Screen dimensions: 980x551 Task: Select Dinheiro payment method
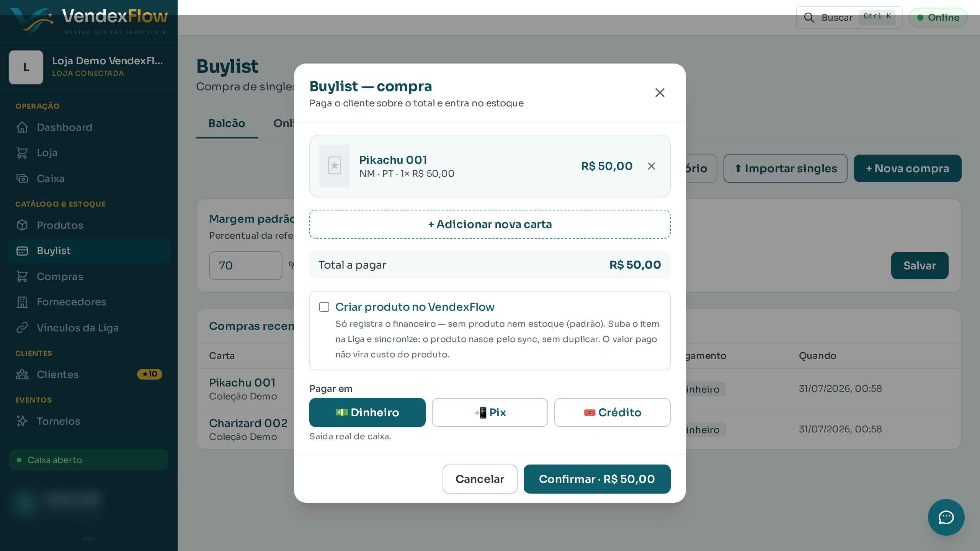(367, 412)
